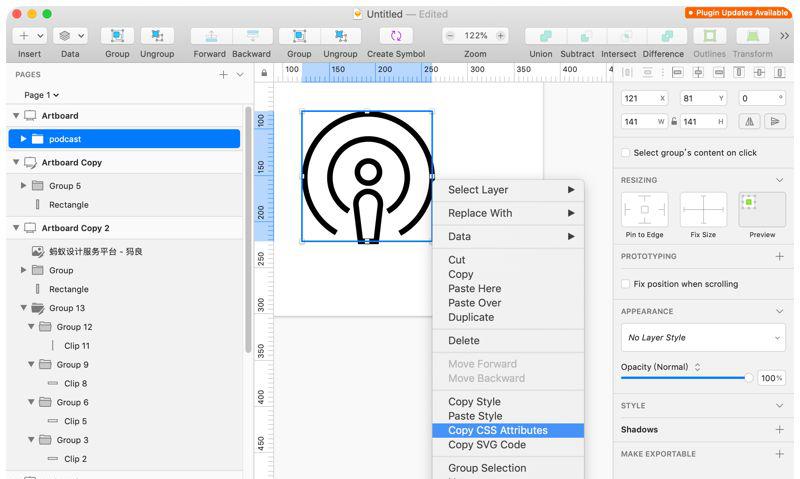The width and height of the screenshot is (800, 479).
Task: Collapse the Appearance section
Action: [x=780, y=311]
